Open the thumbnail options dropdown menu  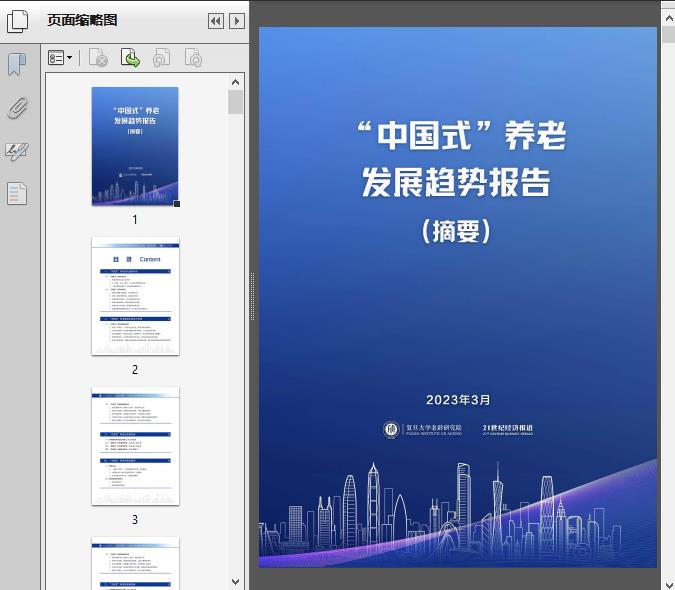(60, 57)
